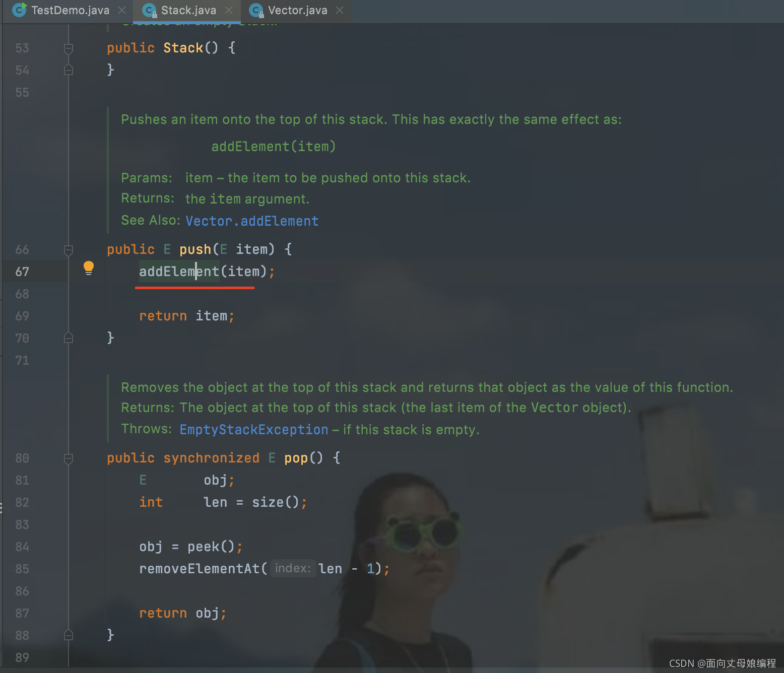Click 'return item;' on line 69
The image size is (784, 673).
click(x=187, y=316)
